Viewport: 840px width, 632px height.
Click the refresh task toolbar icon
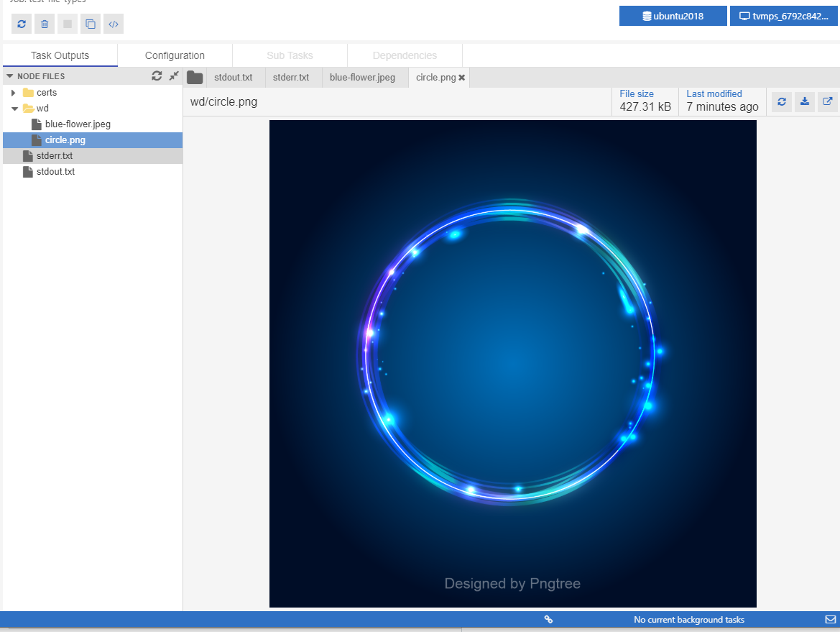(x=22, y=24)
